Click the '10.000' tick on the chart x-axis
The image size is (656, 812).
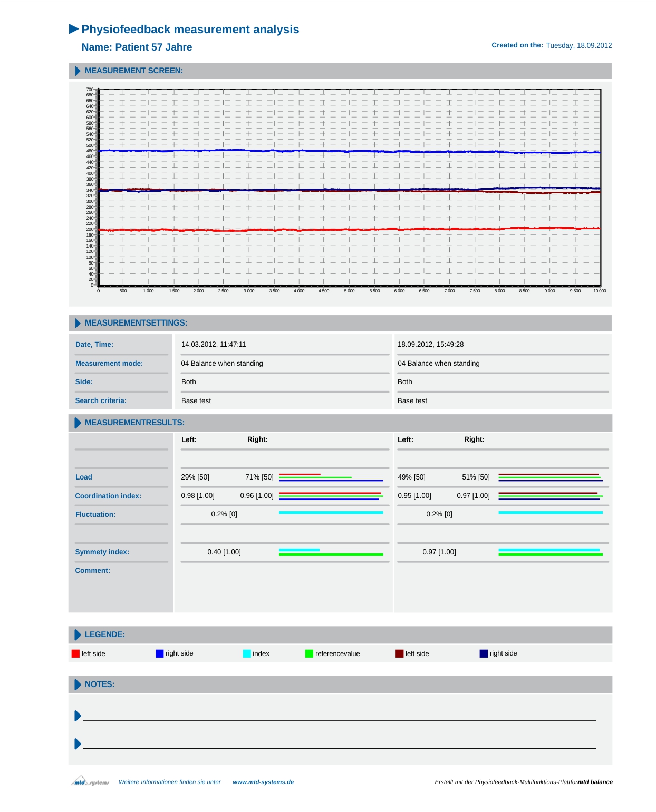(x=600, y=291)
